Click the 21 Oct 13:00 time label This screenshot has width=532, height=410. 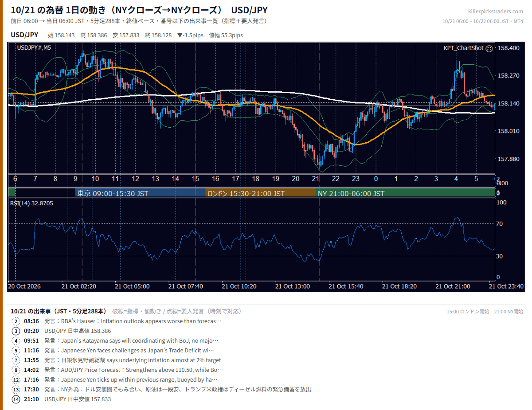293,286
